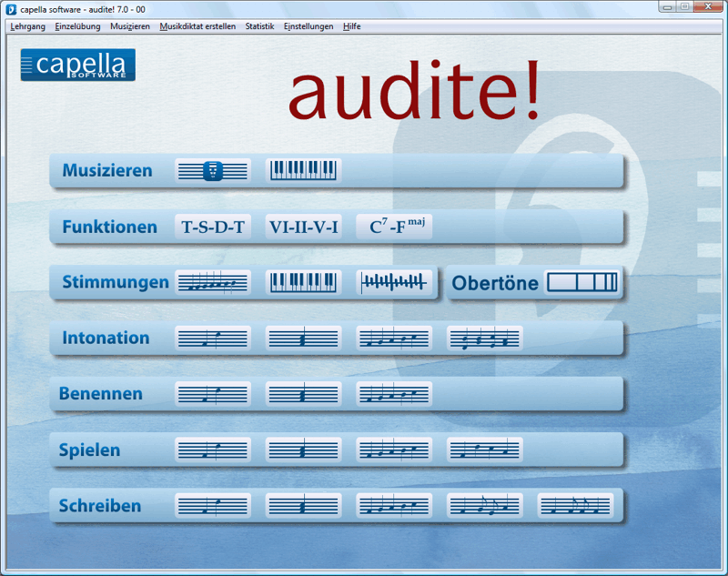The height and width of the screenshot is (576, 728).
Task: Open Intonation melody exercise icon
Action: 394,339
